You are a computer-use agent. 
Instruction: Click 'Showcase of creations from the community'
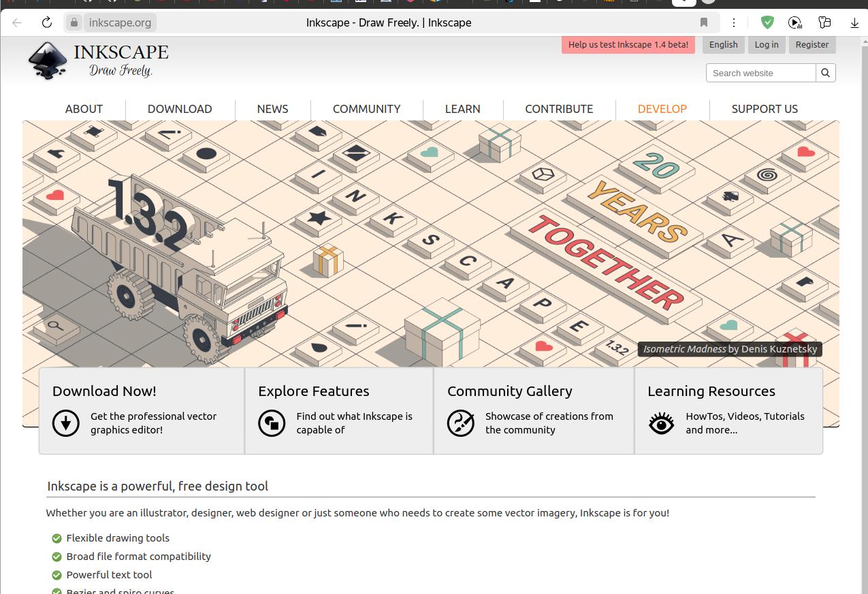[x=549, y=423]
